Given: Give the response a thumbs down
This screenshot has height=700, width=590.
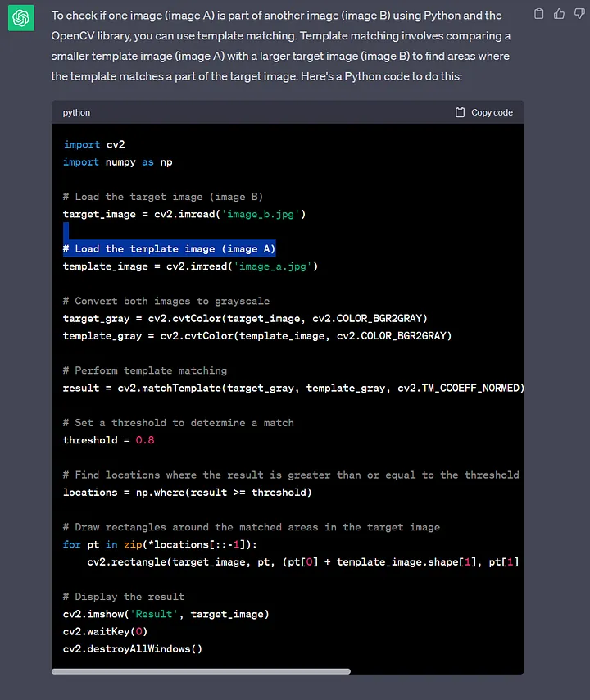Looking at the screenshot, I should tap(579, 14).
